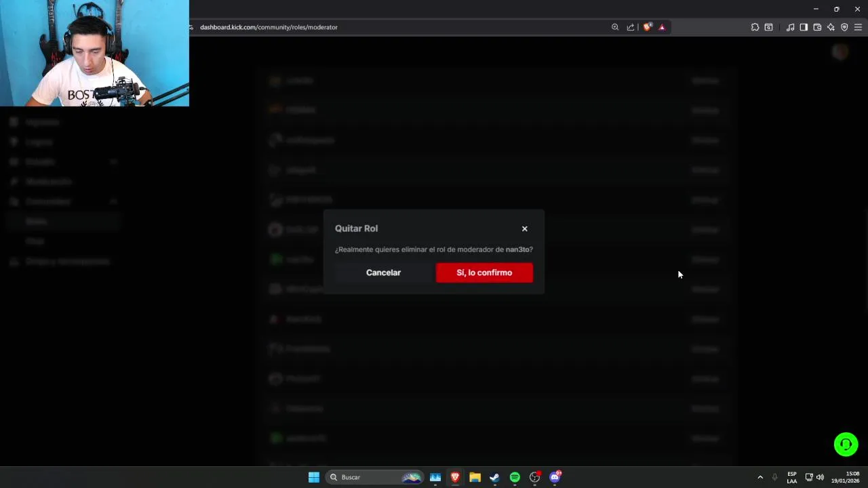Image resolution: width=868 pixels, height=488 pixels.
Task: Open File Explorer from taskbar
Action: (475, 477)
